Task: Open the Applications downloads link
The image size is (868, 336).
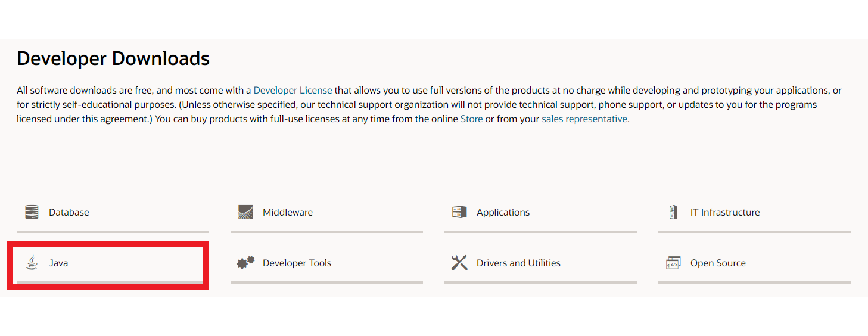Action: point(503,213)
